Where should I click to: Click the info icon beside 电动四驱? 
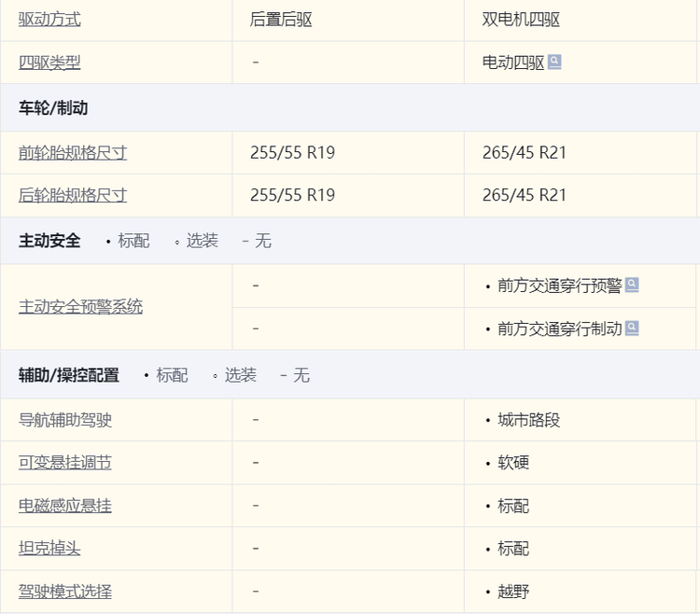(x=554, y=63)
